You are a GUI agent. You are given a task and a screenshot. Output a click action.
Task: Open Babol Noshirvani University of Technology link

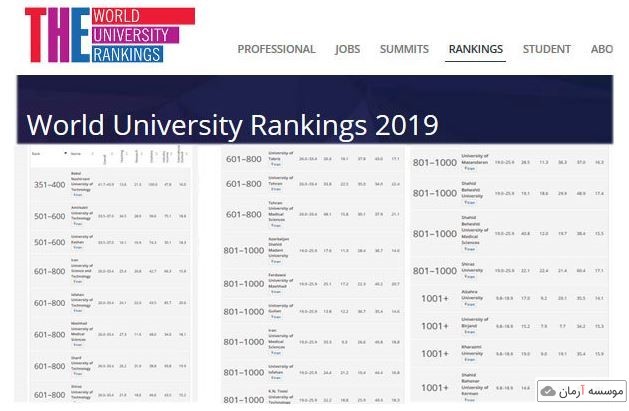tap(82, 182)
